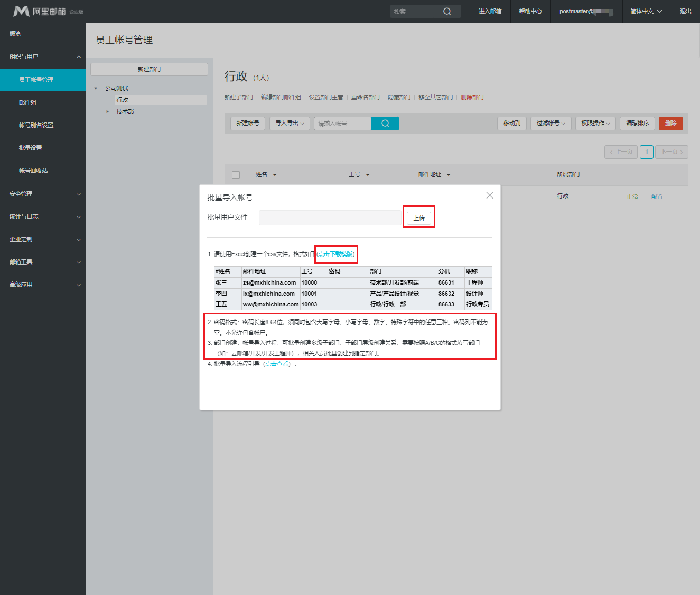Click the 新建部门 button
The image size is (700, 595).
149,69
